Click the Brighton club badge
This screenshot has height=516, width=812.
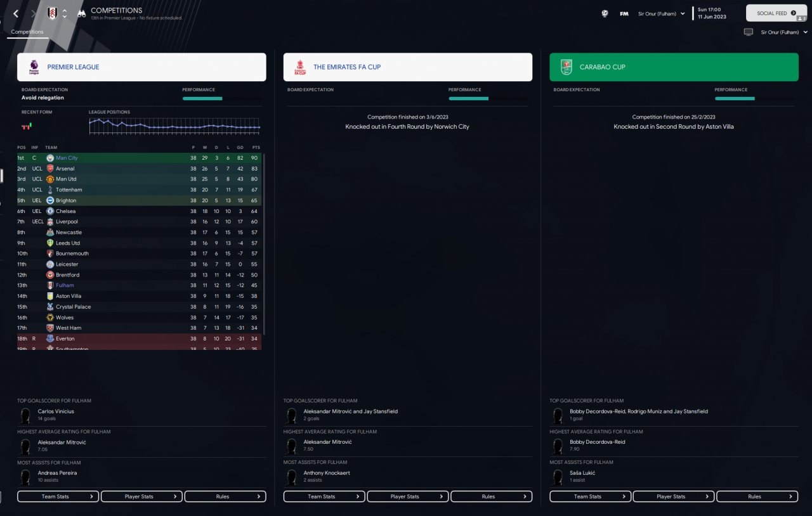coord(50,200)
